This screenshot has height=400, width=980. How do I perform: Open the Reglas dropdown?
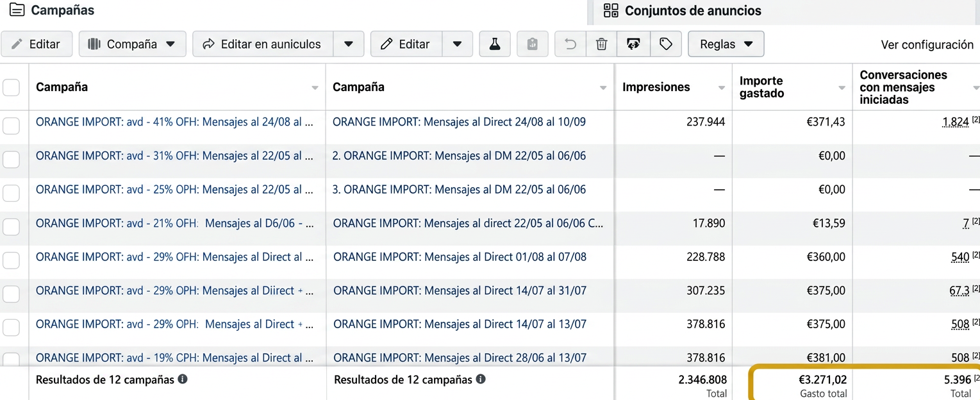[726, 44]
